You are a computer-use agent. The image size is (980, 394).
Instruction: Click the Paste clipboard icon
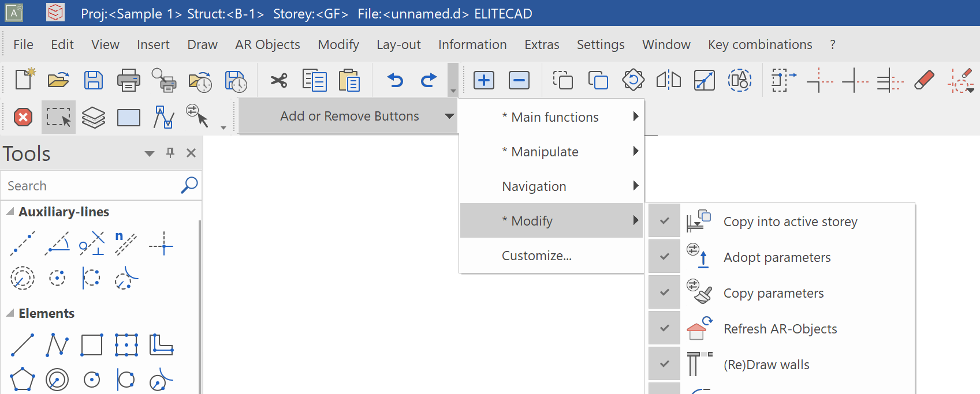[x=349, y=80]
